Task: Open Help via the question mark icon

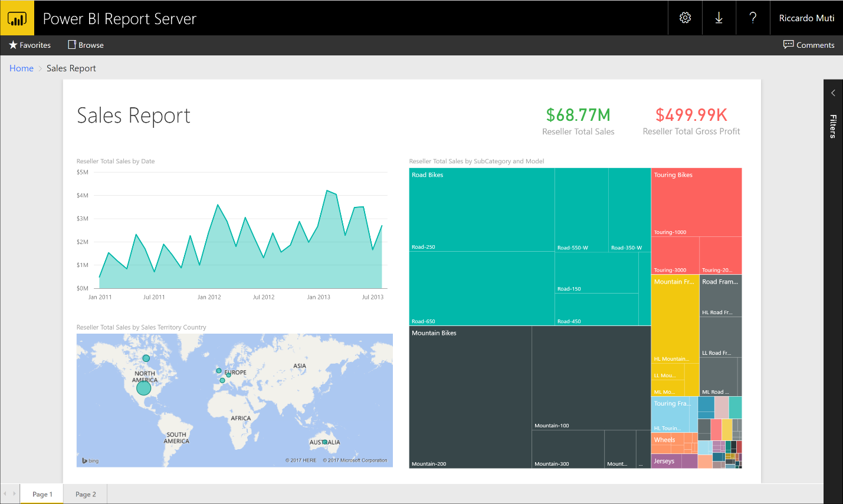Action: (753, 18)
